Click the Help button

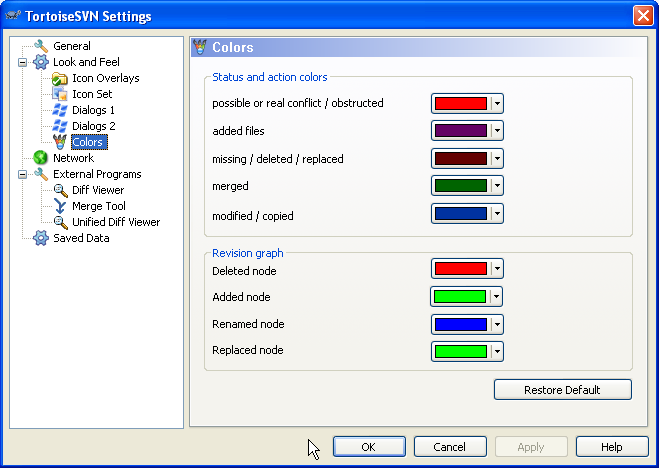tap(612, 447)
